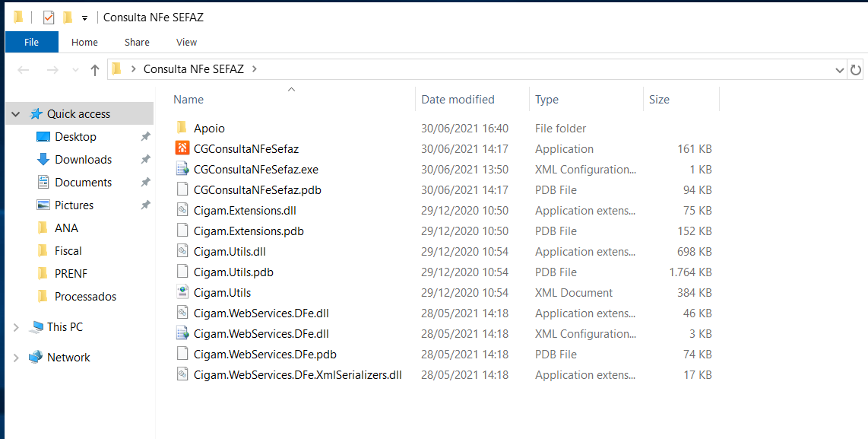Viewport: 868px width, 439px height.
Task: Open the File menu tab
Action: point(31,43)
